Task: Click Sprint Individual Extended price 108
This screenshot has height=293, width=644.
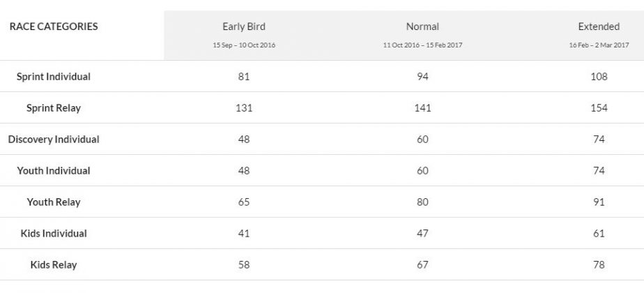Action: pos(599,77)
